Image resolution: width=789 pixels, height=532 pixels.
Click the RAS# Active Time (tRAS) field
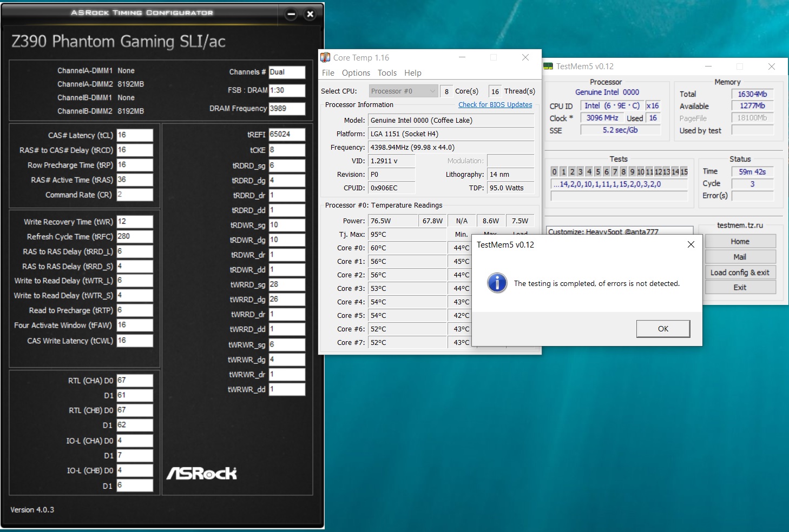(x=135, y=179)
